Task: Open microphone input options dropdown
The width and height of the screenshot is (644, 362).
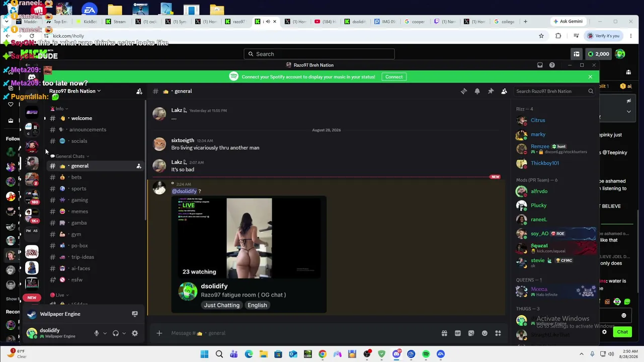Action: pos(105,333)
